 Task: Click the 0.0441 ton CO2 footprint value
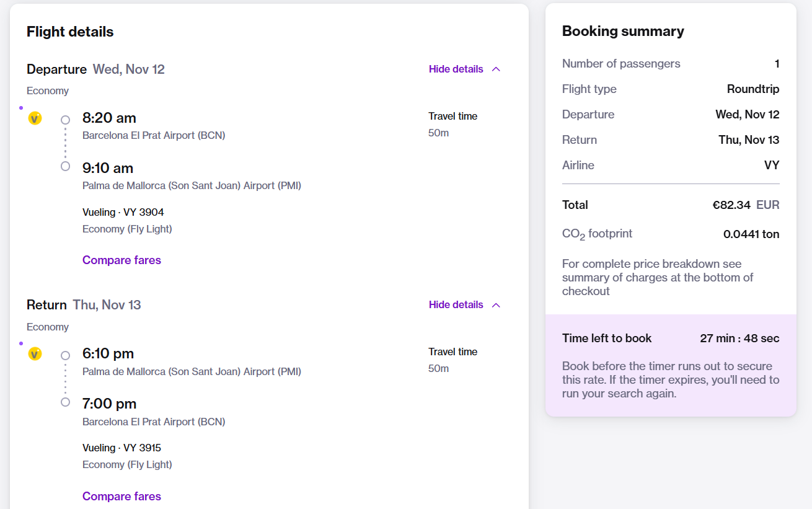pyautogui.click(x=751, y=234)
